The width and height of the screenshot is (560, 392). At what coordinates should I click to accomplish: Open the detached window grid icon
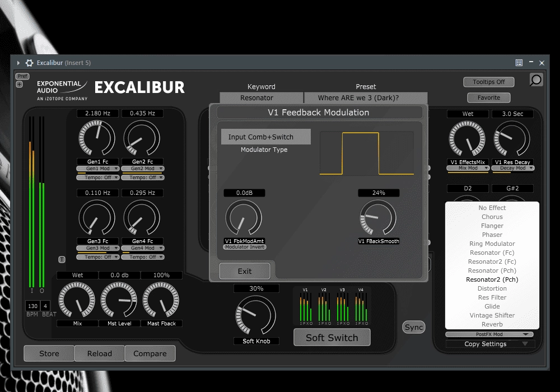pos(519,63)
